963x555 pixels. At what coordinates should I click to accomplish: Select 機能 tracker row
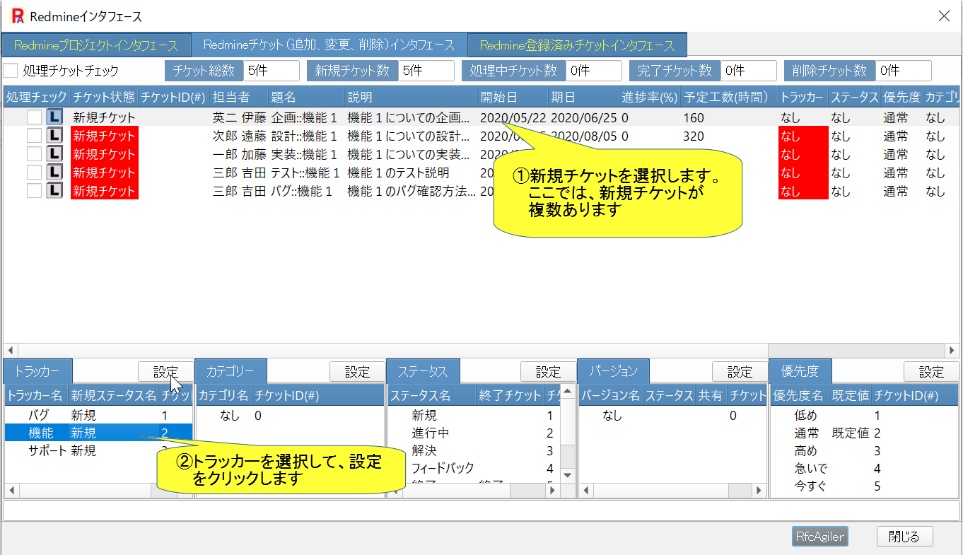(98, 433)
